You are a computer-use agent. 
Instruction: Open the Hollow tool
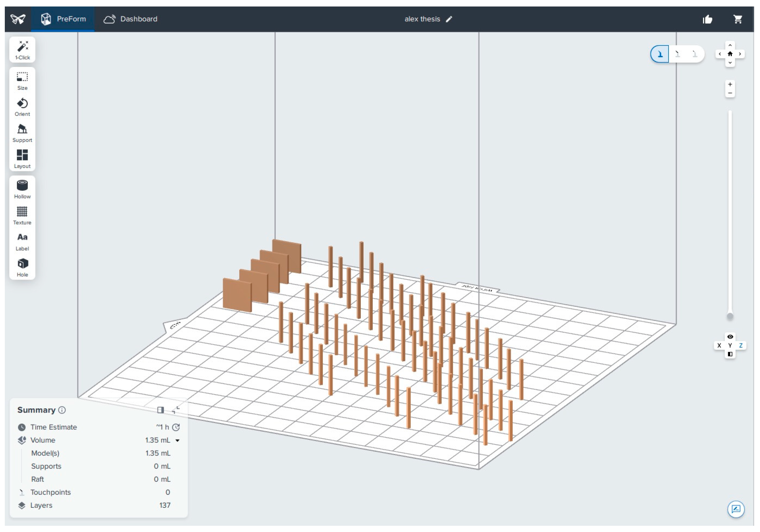point(23,189)
